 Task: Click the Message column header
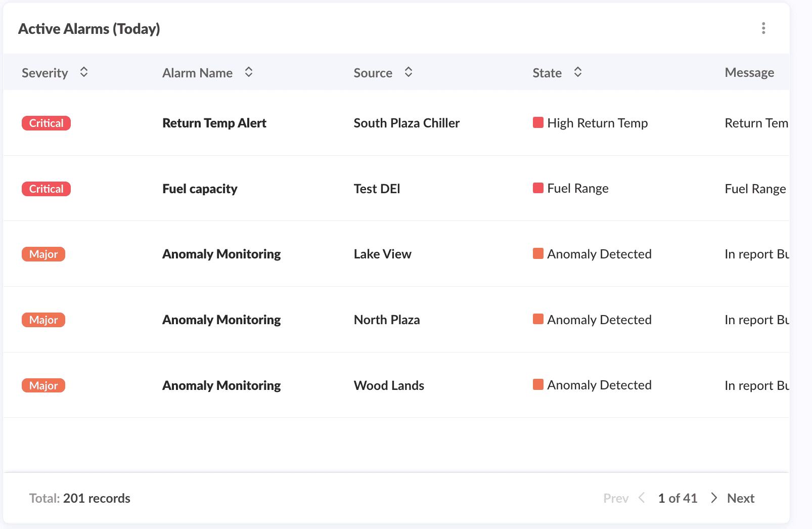749,73
